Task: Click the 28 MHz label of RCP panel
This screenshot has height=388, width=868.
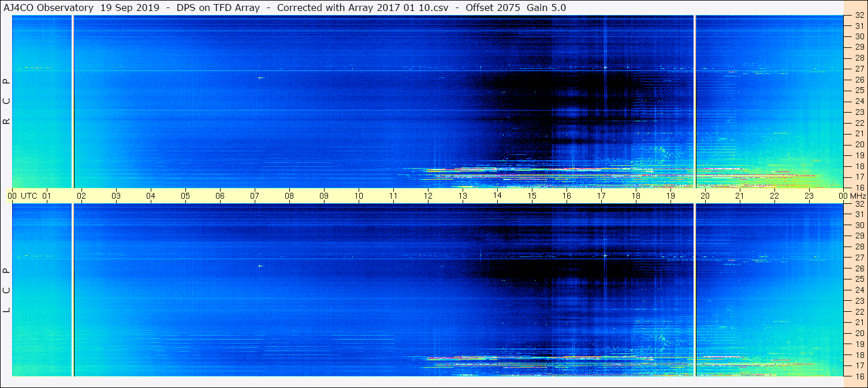Action: 859,58
